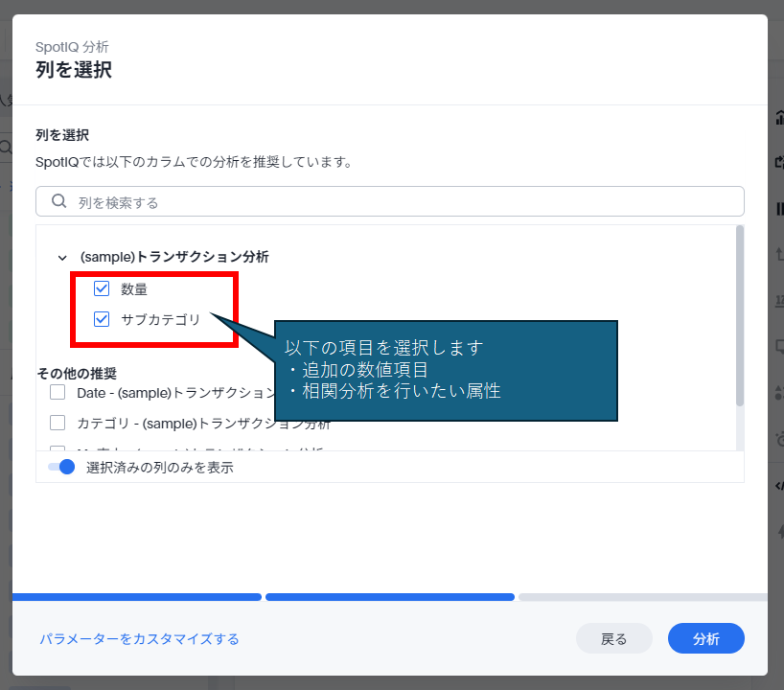Collapse the (sample)トランザクション分析 chevron

62,258
